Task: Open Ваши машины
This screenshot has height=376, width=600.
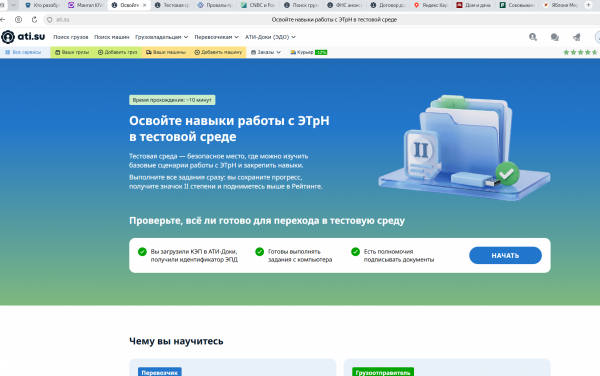Action: [166, 52]
